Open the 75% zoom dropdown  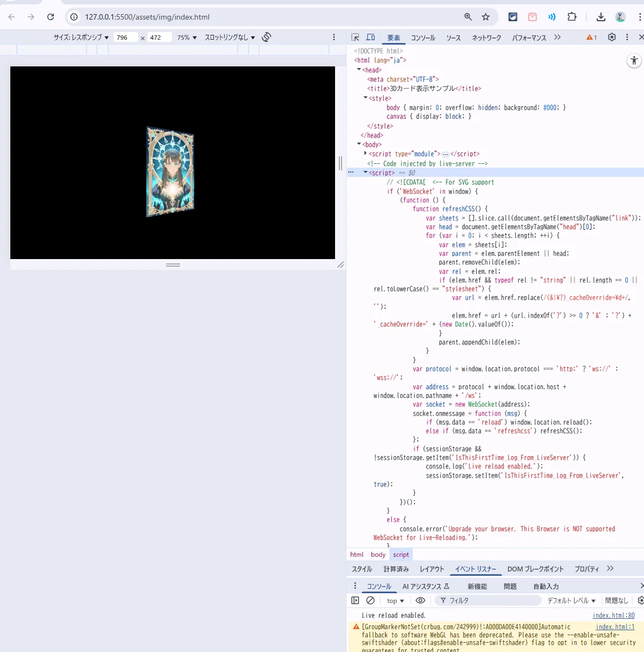click(187, 38)
